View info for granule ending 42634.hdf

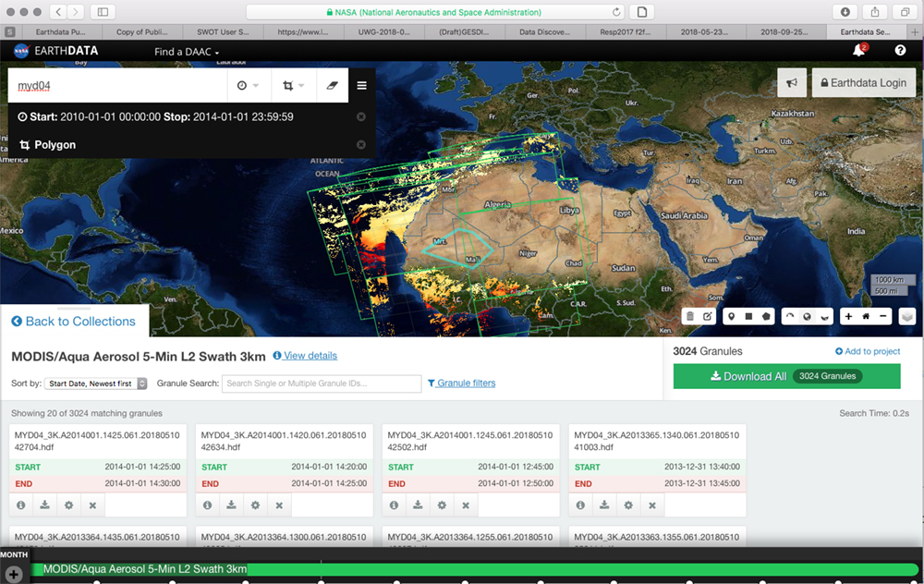207,505
